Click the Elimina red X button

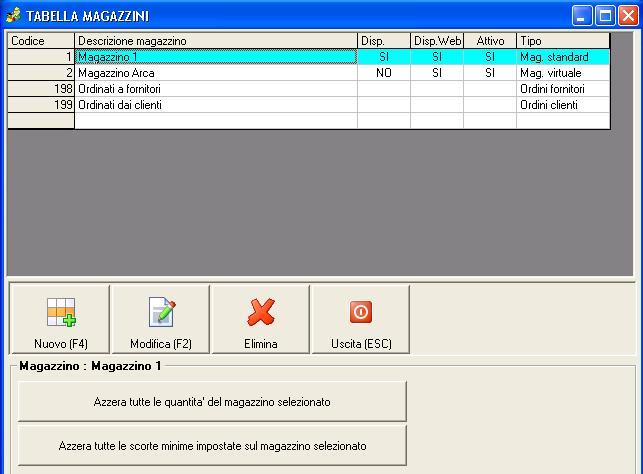pyautogui.click(x=260, y=319)
